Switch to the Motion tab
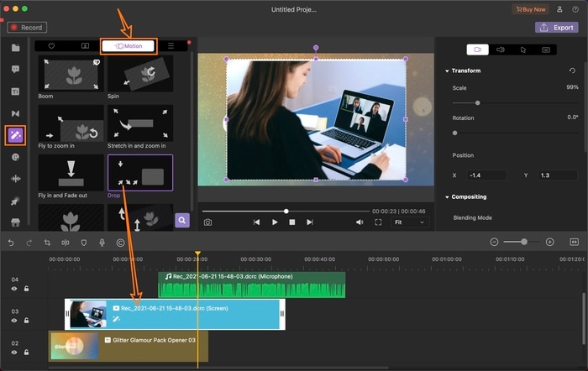Image resolution: width=588 pixels, height=371 pixels. click(129, 46)
